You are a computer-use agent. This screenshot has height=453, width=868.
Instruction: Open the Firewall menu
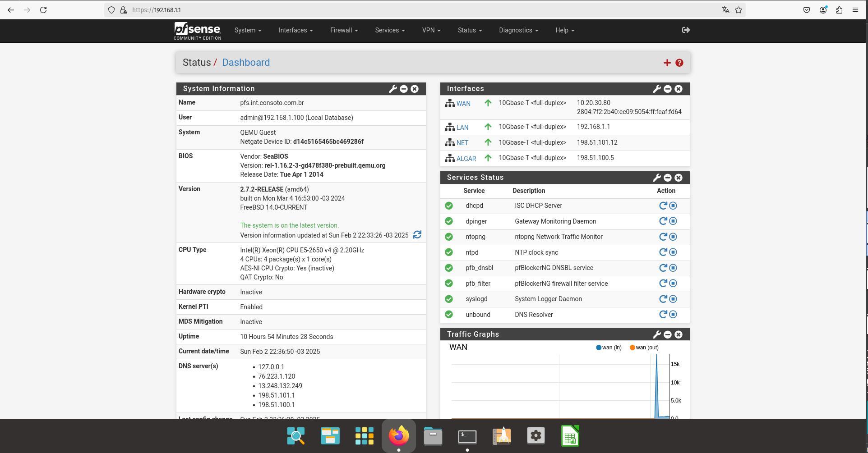344,30
